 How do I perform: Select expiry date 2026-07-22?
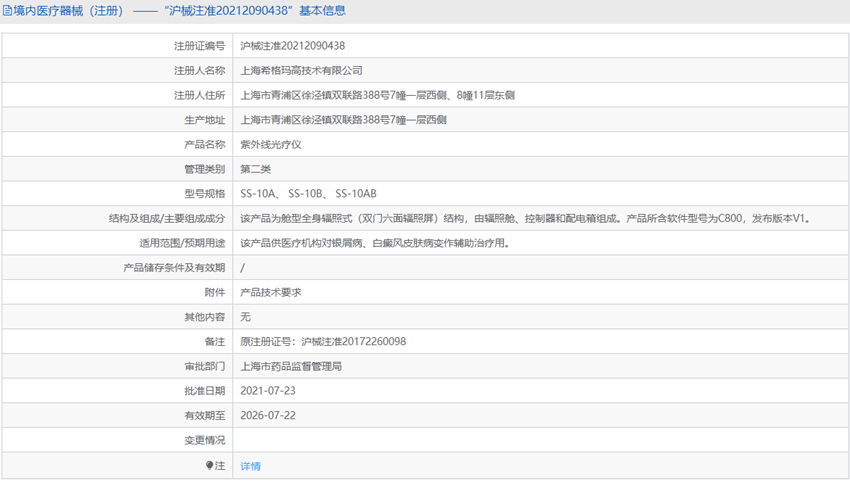click(x=268, y=415)
